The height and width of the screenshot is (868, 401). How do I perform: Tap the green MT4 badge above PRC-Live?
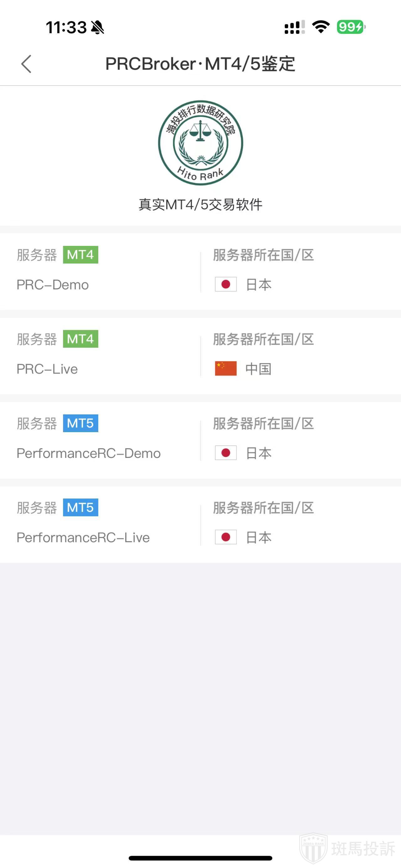click(x=80, y=339)
